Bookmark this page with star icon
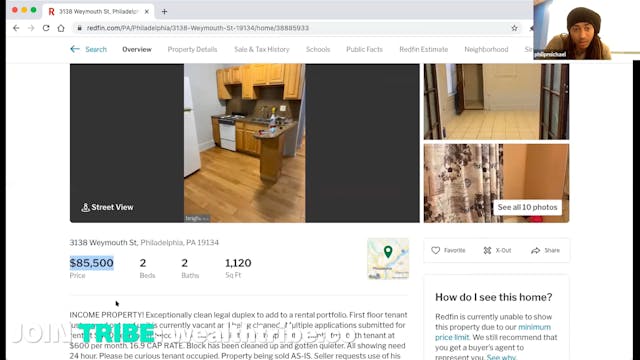The width and height of the screenshot is (640, 360). (x=514, y=28)
